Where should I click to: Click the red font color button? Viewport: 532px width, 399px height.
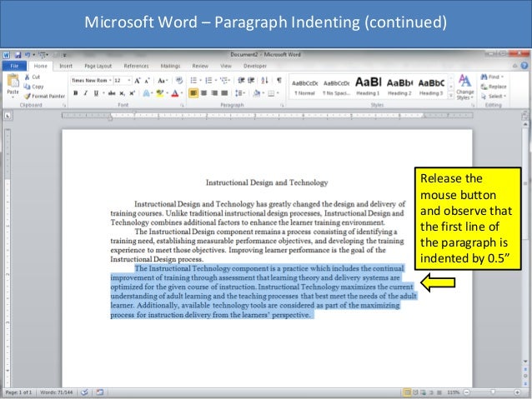(175, 93)
